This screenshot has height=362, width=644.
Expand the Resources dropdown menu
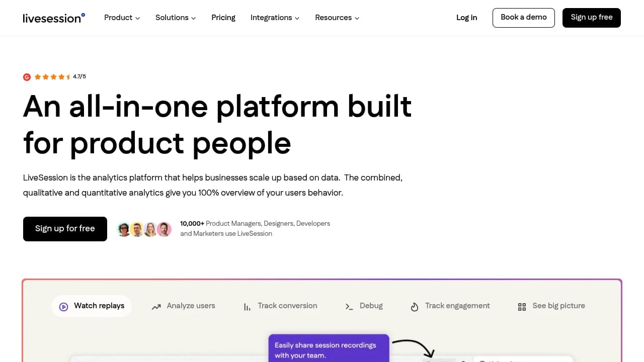coord(337,18)
